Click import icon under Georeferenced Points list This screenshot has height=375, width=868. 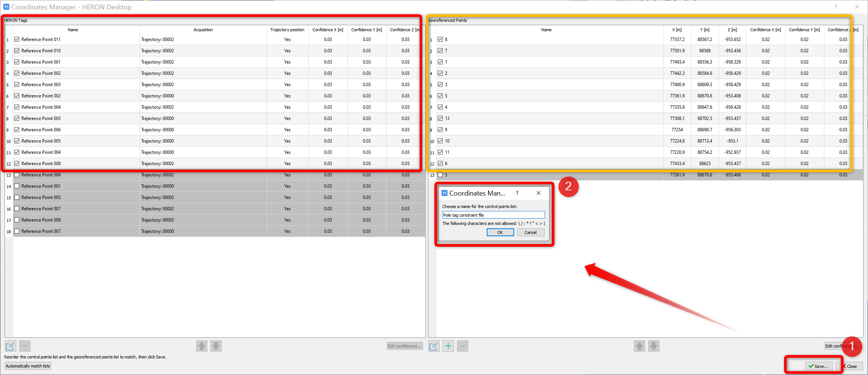pos(434,346)
